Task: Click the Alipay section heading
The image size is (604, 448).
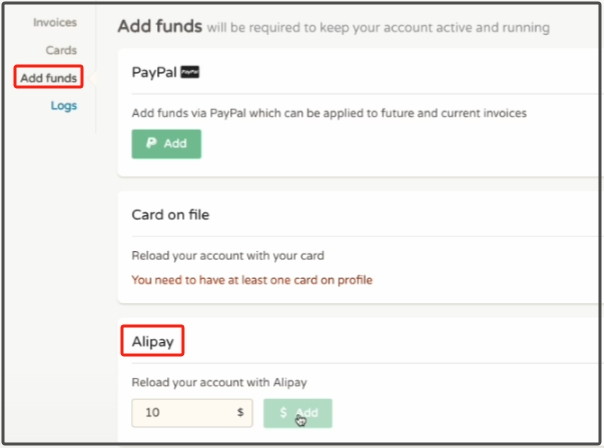Action: coord(153,342)
